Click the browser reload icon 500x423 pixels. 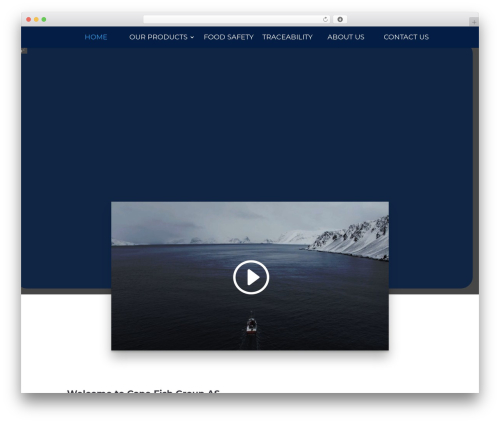tap(325, 19)
